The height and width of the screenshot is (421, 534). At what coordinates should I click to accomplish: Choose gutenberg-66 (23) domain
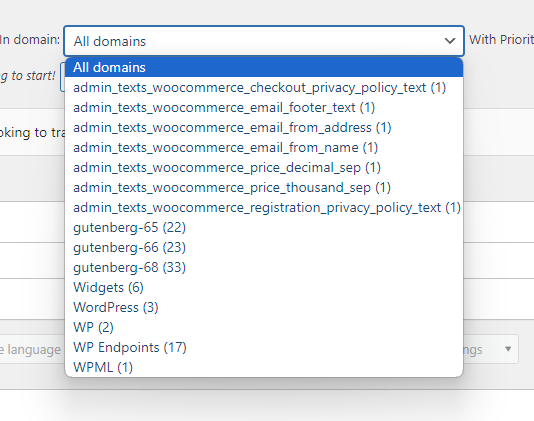pyautogui.click(x=264, y=247)
